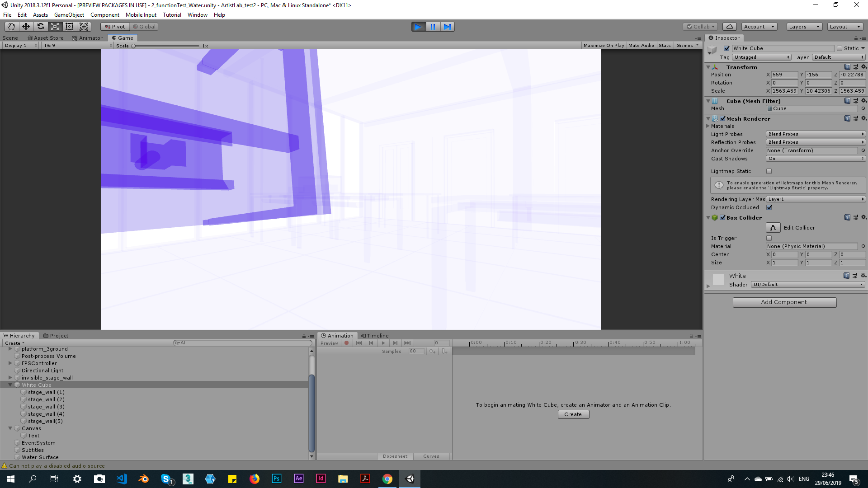Enable Lightmap Static checkbox
The width and height of the screenshot is (868, 488).
point(769,171)
